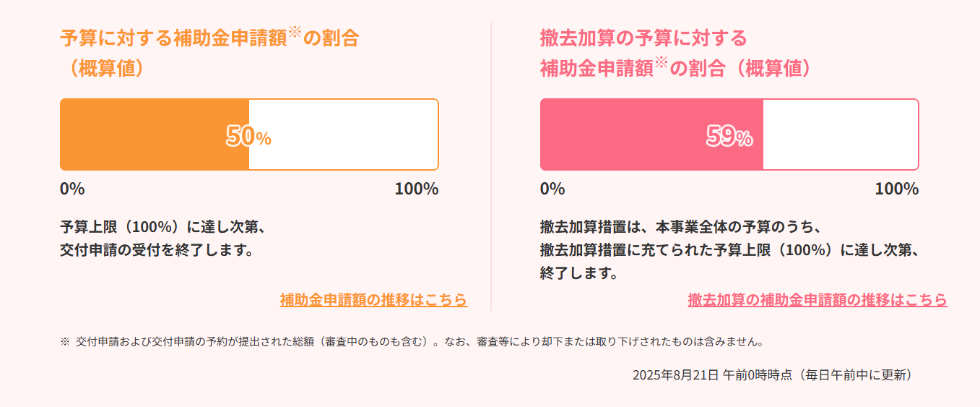Select the 59% value label
This screenshot has width=980, height=407.
coord(729,136)
